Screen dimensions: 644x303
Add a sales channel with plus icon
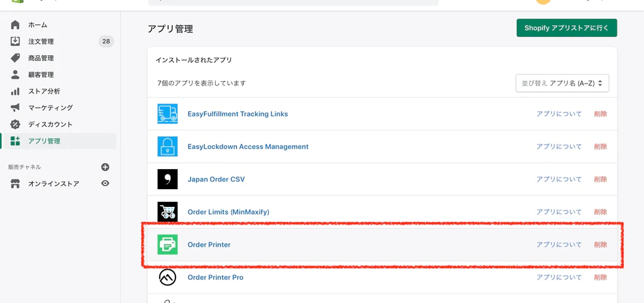click(x=105, y=167)
